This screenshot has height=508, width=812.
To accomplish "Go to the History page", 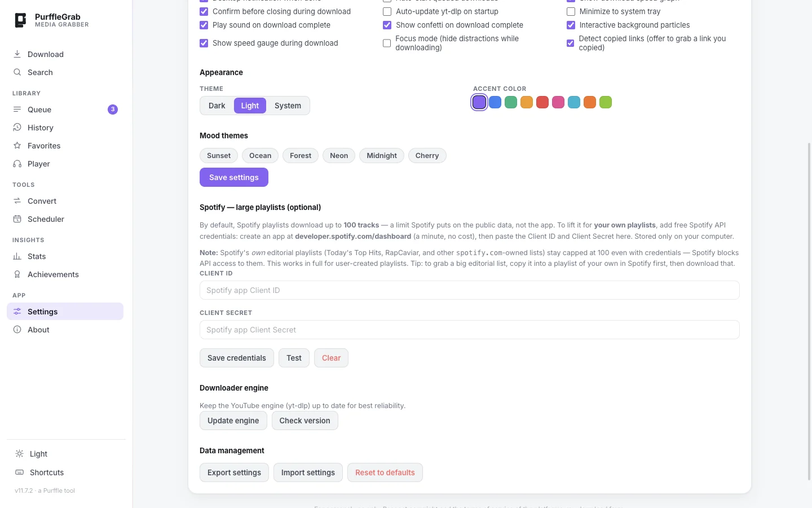I will pos(65,128).
